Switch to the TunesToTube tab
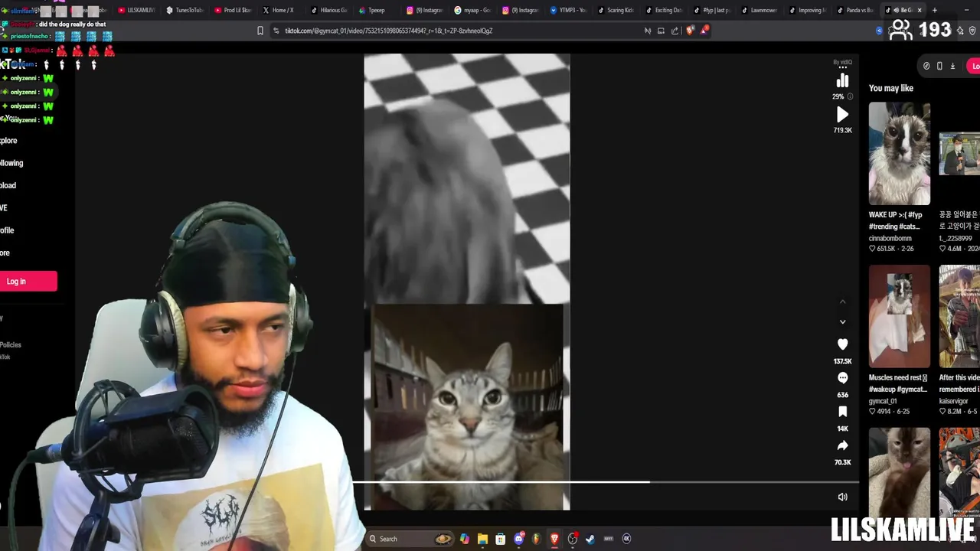Viewport: 980px width, 551px height. click(x=185, y=10)
